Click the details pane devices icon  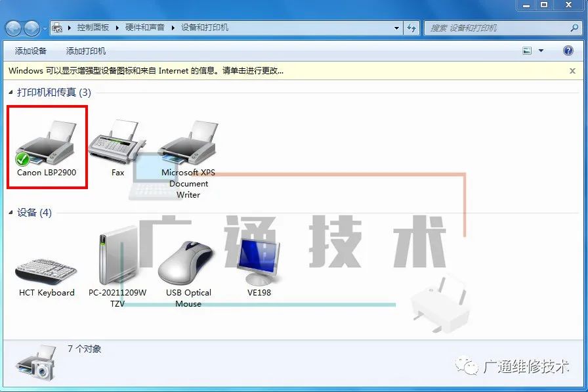[x=36, y=362]
